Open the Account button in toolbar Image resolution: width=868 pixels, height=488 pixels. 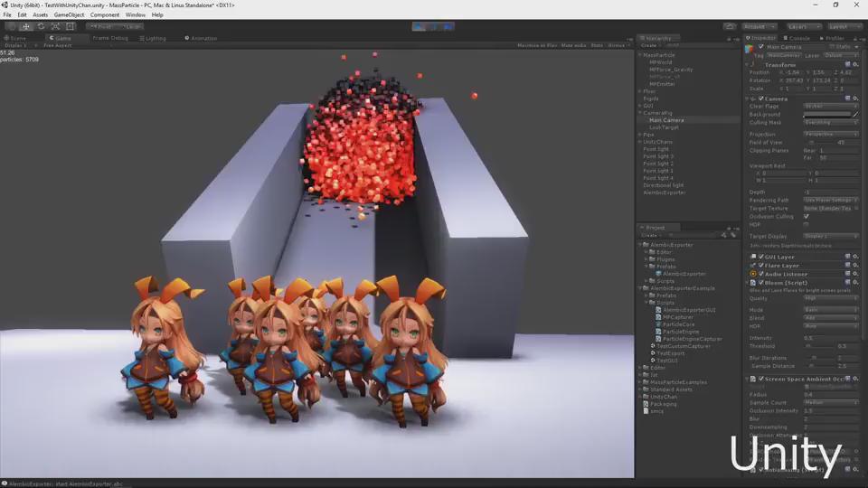pyautogui.click(x=759, y=26)
